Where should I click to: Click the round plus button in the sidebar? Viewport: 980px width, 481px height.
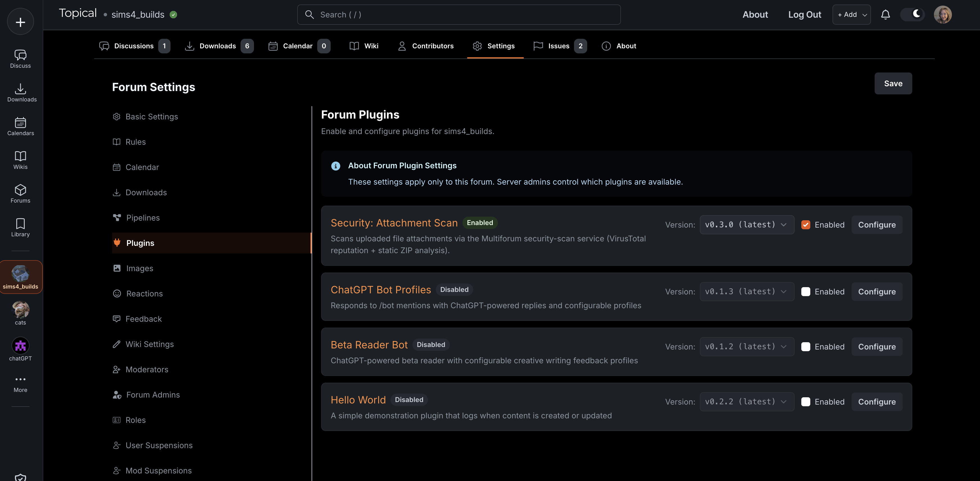[x=21, y=22]
